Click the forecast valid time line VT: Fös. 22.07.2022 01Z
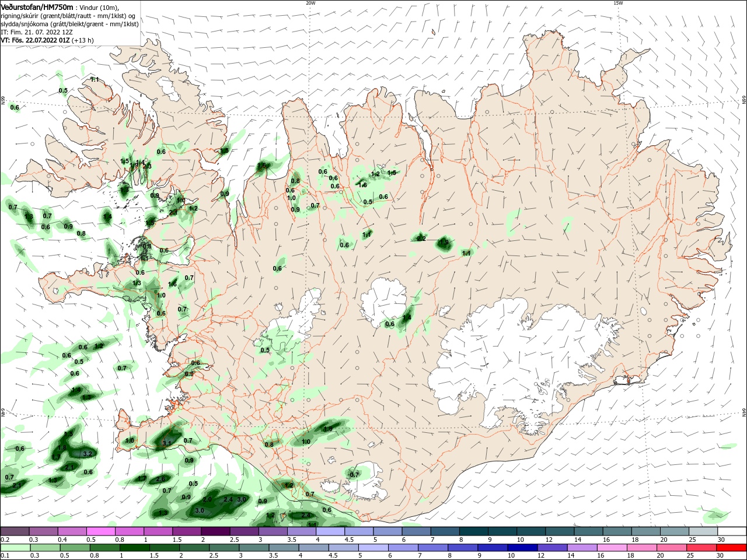Viewport: 747px width, 560px height. click(36, 40)
